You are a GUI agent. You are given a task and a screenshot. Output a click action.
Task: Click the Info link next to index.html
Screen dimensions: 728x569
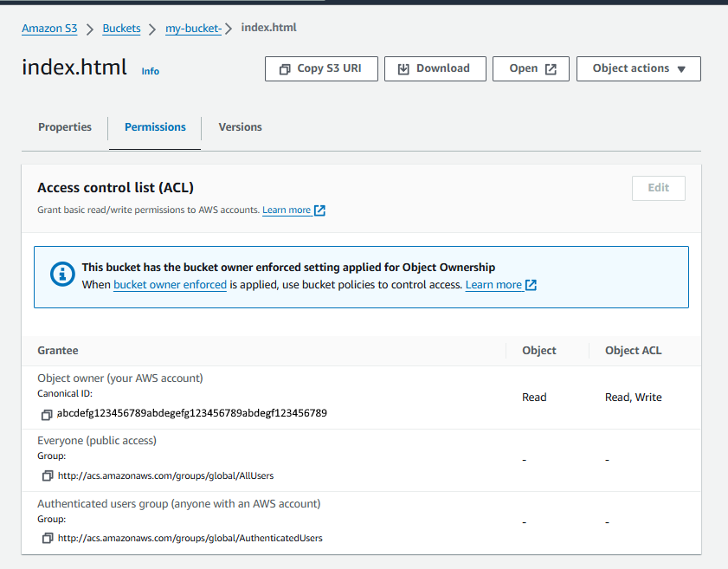(x=151, y=71)
